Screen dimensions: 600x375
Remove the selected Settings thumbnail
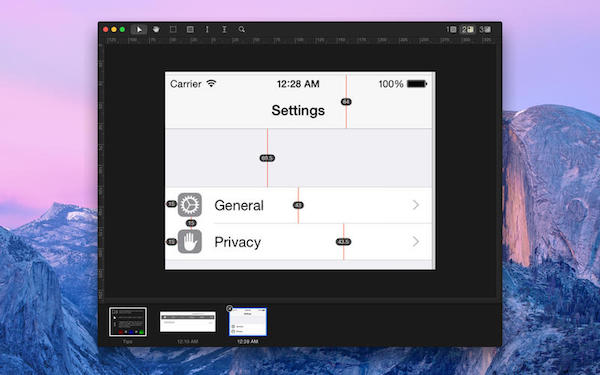[x=229, y=308]
